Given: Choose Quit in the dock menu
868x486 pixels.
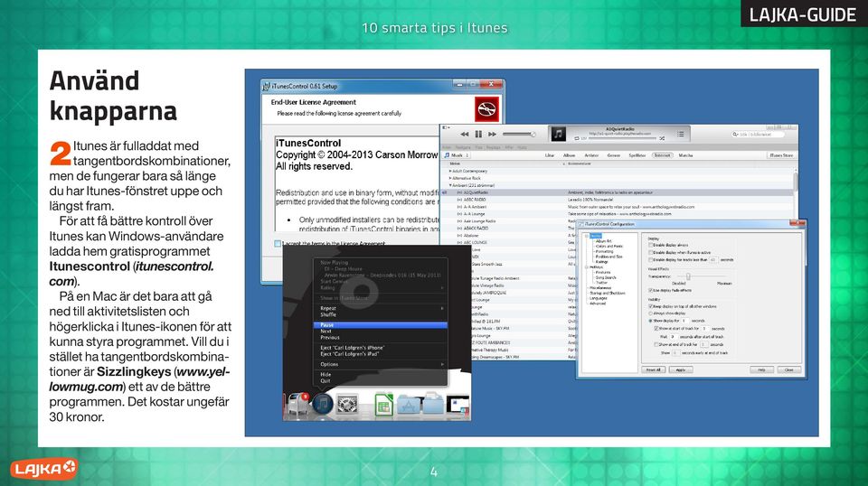Looking at the screenshot, I should (x=381, y=381).
